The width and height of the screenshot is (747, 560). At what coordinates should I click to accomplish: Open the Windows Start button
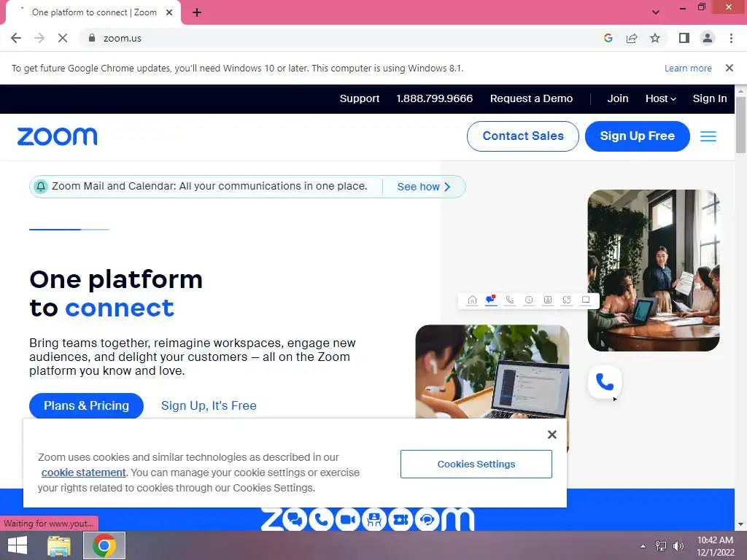[18, 545]
